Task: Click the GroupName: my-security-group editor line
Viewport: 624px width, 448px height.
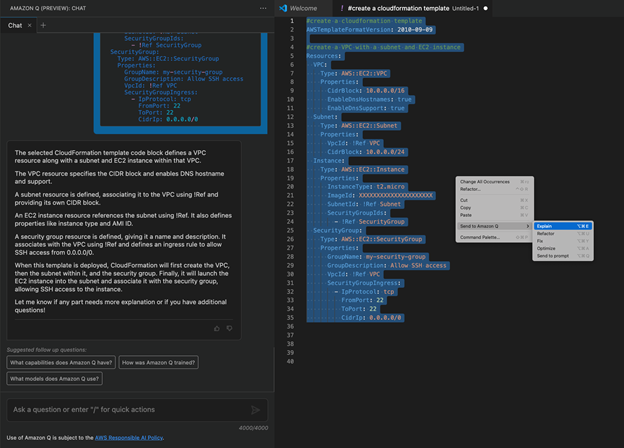Action: point(376,257)
